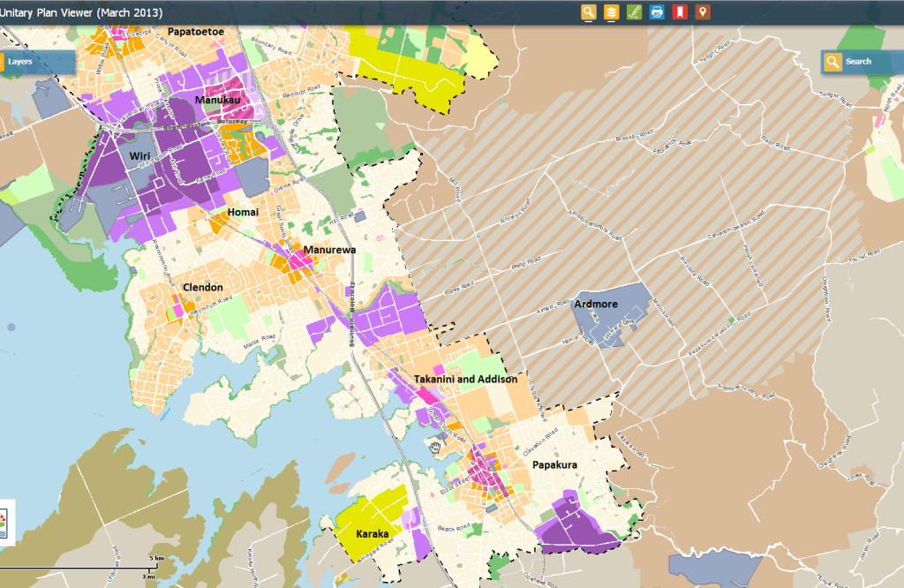The image size is (904, 588).
Task: Click the Auckland Council logo
Action: click(x=6, y=521)
